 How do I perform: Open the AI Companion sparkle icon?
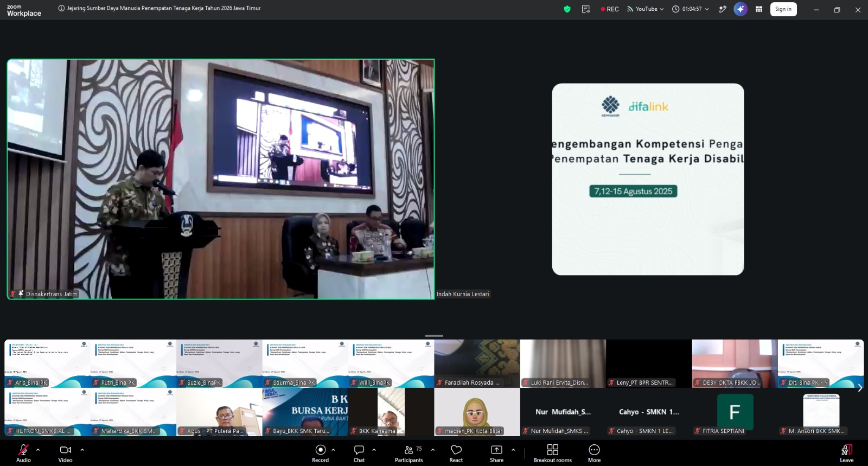pos(741,9)
